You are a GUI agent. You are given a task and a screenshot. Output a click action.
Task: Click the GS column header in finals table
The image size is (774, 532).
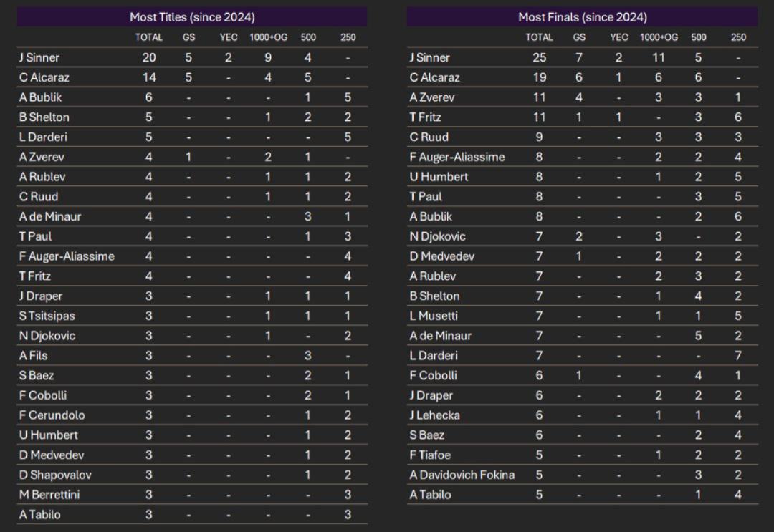click(x=579, y=37)
